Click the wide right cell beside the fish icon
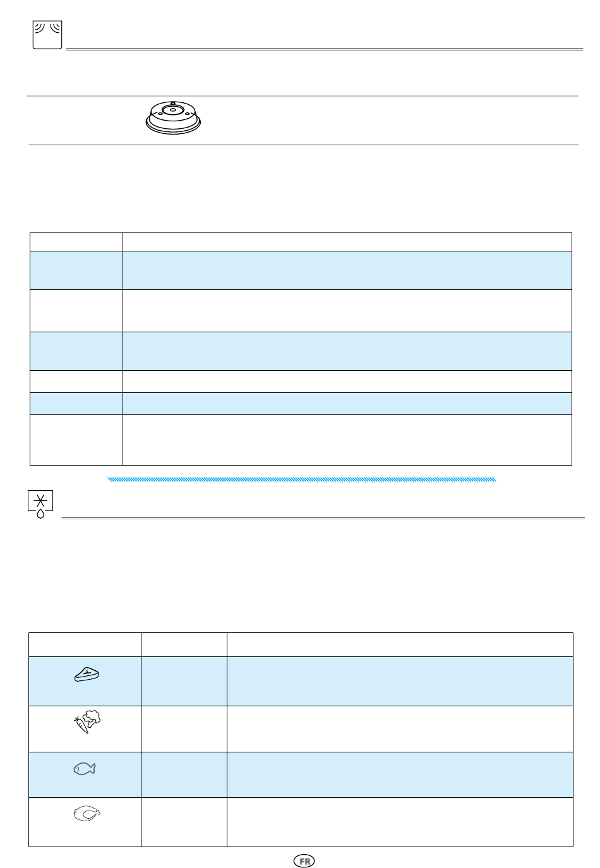Image resolution: width=600 pixels, height=868 pixels. tap(400, 775)
